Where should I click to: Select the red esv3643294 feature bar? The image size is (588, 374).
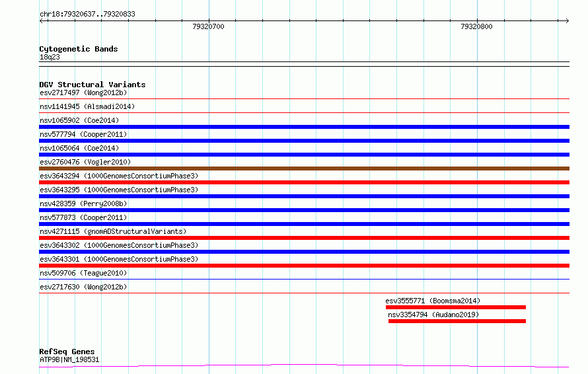(304, 182)
